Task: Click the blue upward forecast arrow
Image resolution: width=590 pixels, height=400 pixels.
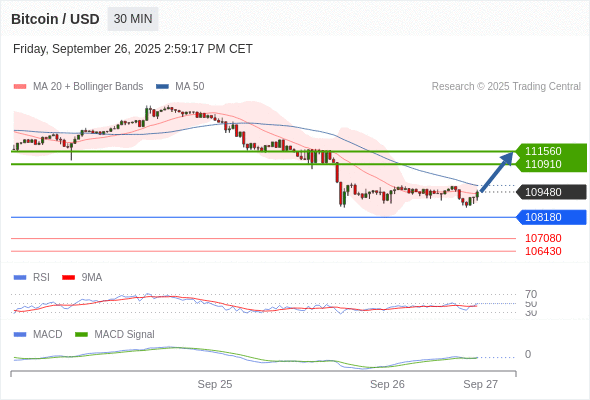Action: point(497,171)
